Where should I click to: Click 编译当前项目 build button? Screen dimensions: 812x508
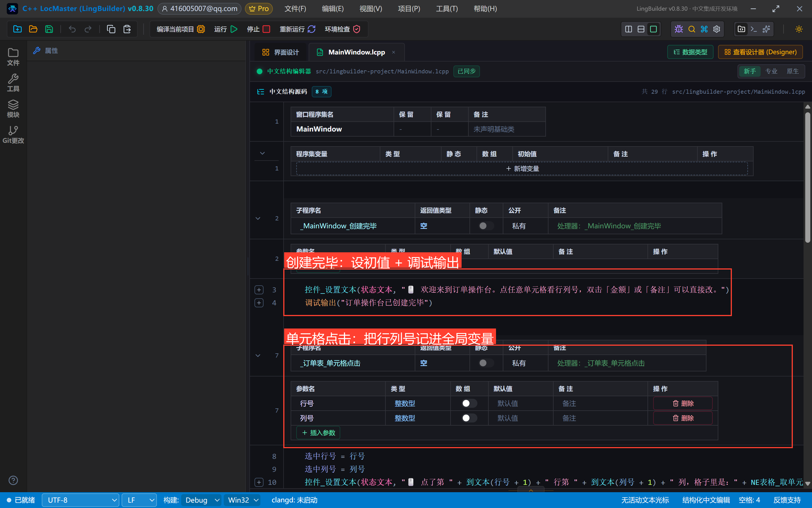[x=181, y=29]
